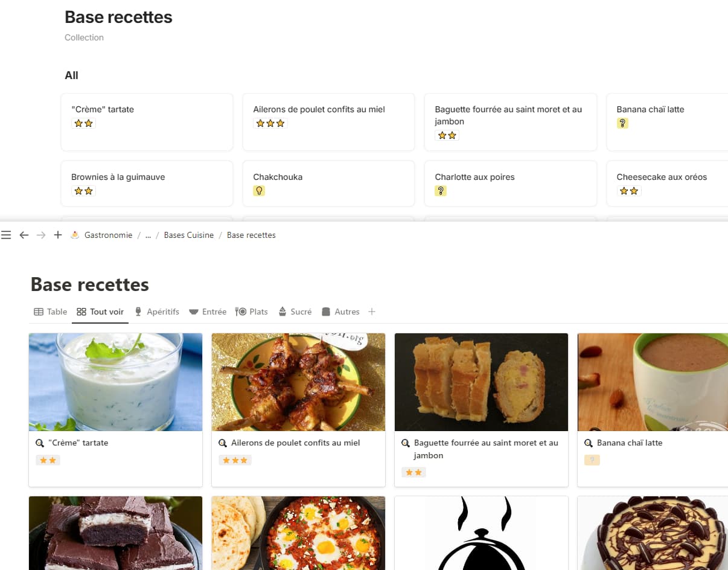Screen dimensions: 728x570
Task: Add a new view with the plus after Autres
Action: point(372,312)
